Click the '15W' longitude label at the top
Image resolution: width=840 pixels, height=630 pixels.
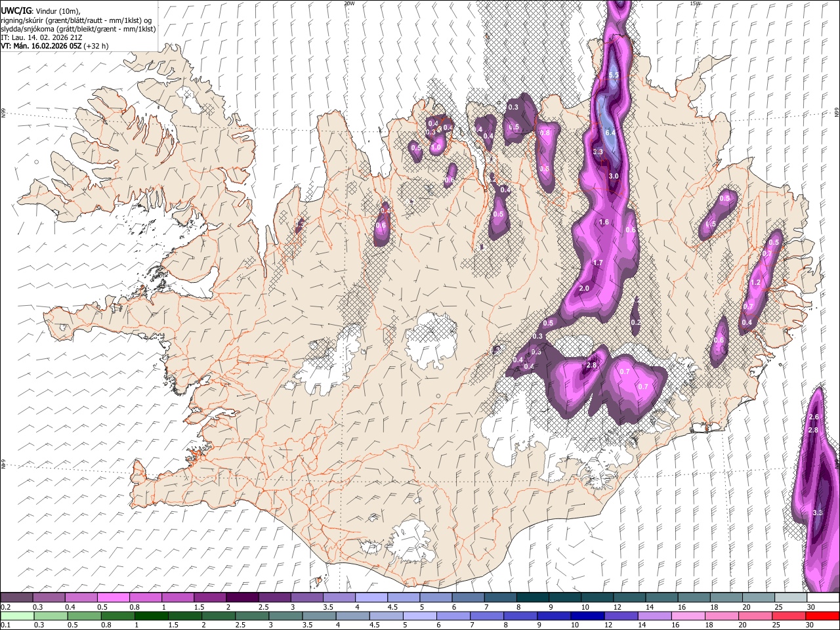point(695,3)
